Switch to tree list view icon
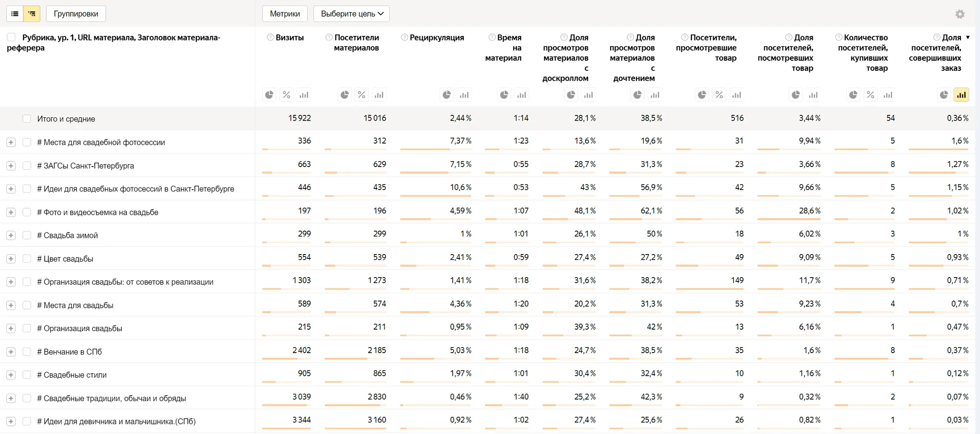This screenshot has width=980, height=434. 32,14
